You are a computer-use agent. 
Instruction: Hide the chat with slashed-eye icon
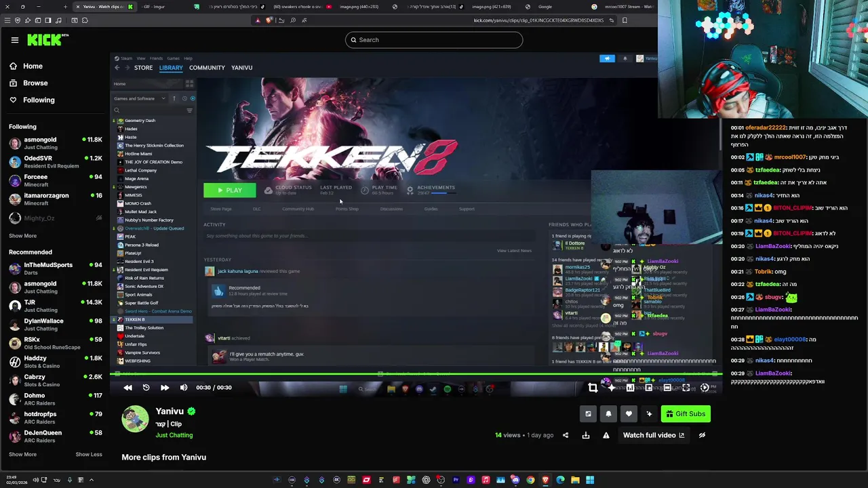(x=702, y=435)
